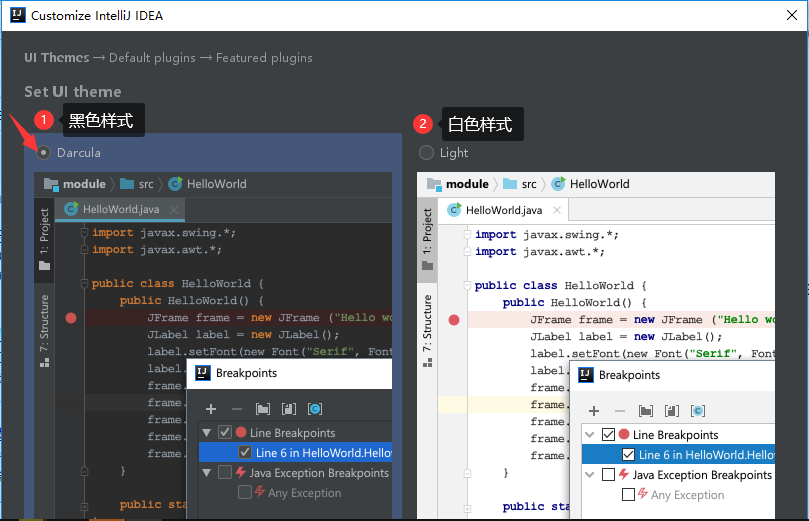Screen dimensions: 809x521
Task: Close the HelloWorld.java tab in the Darcula preview
Action: 174,209
